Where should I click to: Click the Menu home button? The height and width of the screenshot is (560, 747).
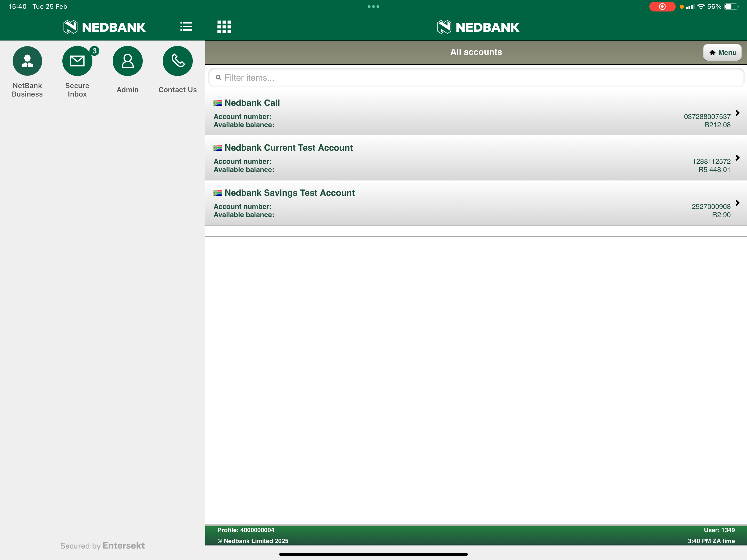(x=722, y=52)
